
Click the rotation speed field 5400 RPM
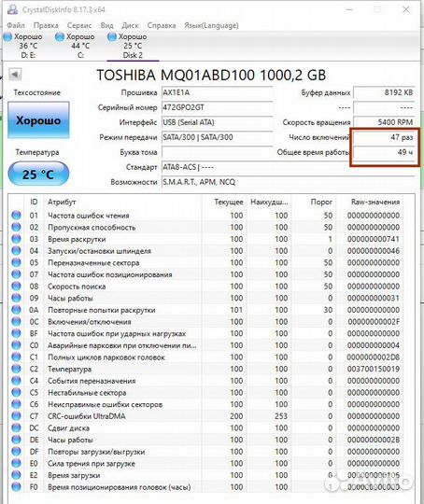click(384, 122)
